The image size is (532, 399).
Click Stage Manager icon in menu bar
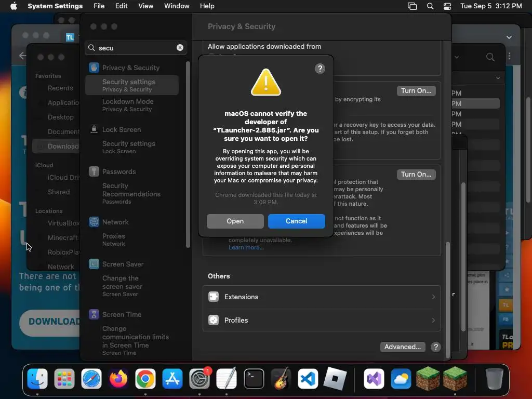[x=412, y=6]
